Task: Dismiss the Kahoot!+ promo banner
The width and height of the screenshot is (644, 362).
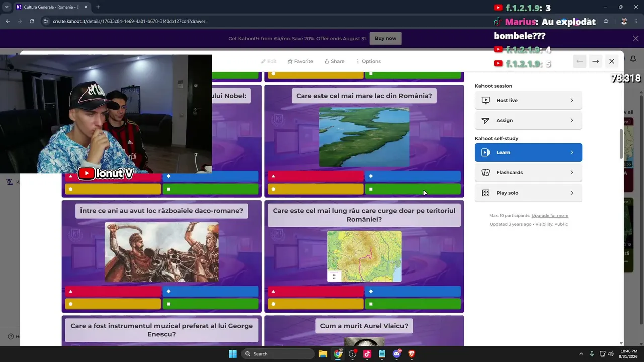Action: coord(636,38)
